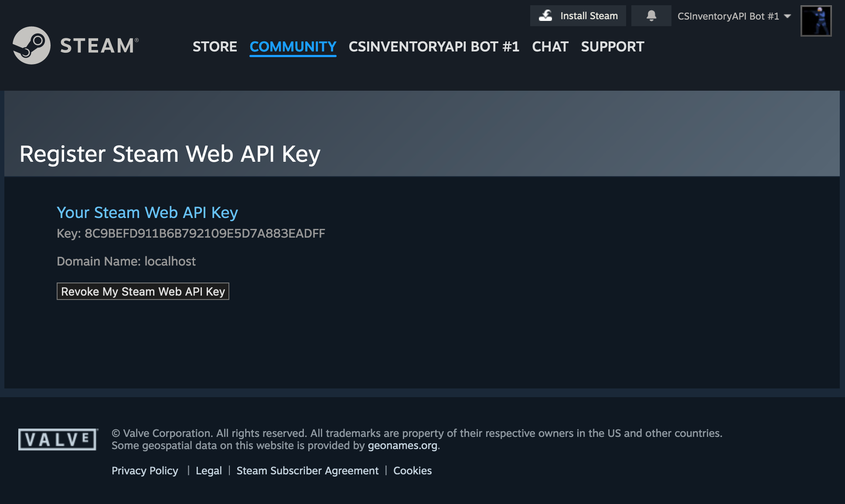Open the Legal link
This screenshot has width=845, height=504.
click(209, 471)
